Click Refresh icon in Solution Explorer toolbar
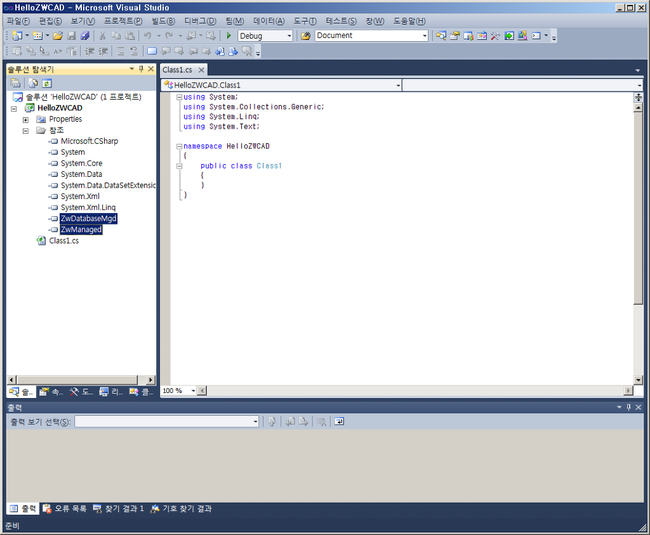 [47, 83]
